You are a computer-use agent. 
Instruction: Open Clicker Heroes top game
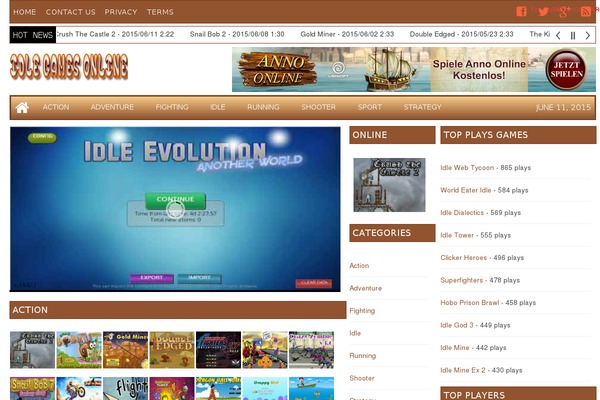(x=463, y=258)
